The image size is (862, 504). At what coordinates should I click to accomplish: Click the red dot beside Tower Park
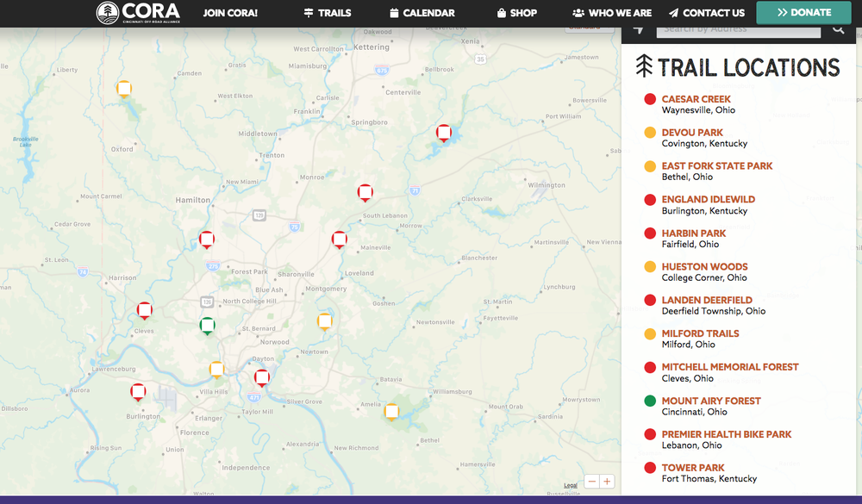click(650, 468)
